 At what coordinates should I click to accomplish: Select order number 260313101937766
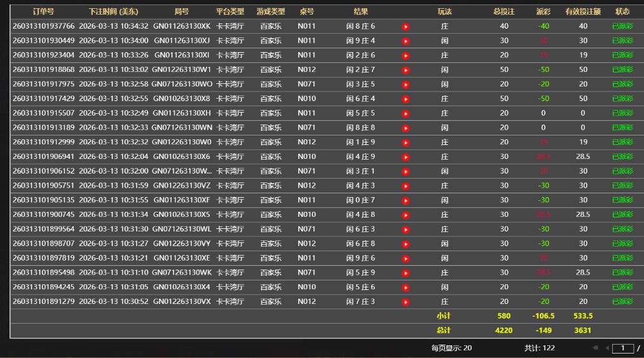tap(43, 26)
